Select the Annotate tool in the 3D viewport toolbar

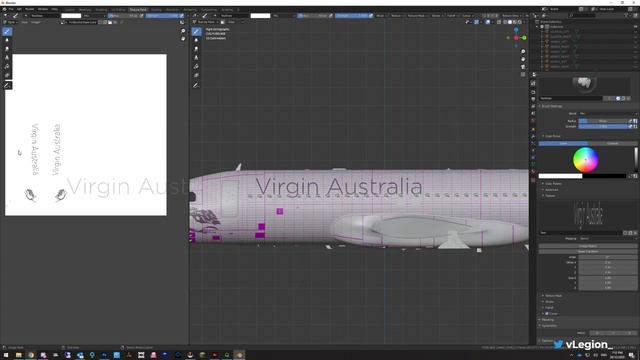click(x=196, y=85)
